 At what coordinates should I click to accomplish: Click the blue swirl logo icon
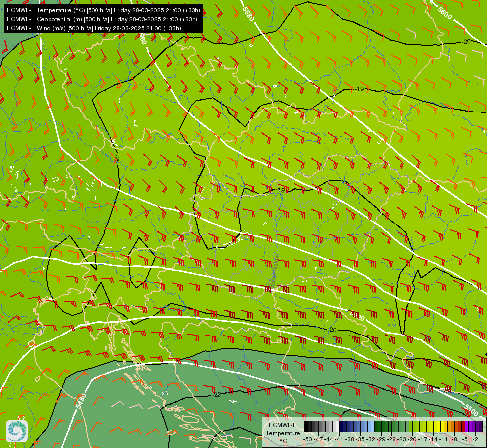coord(17,431)
